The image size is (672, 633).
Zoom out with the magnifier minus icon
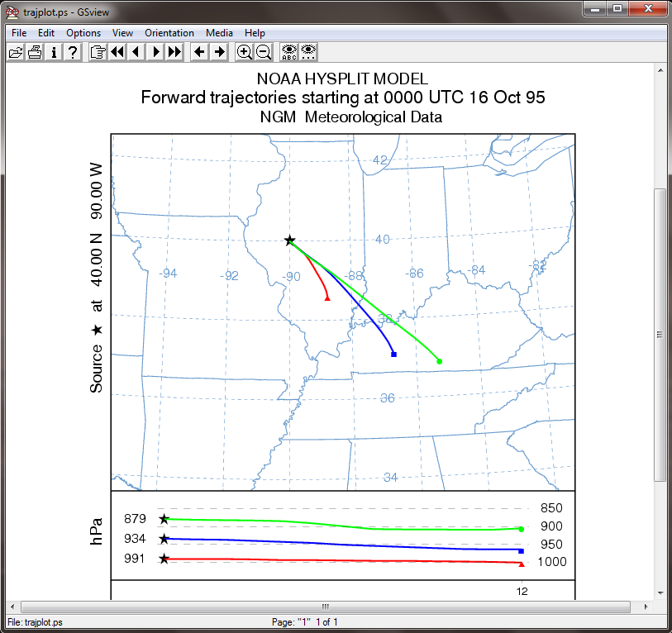pos(263,52)
